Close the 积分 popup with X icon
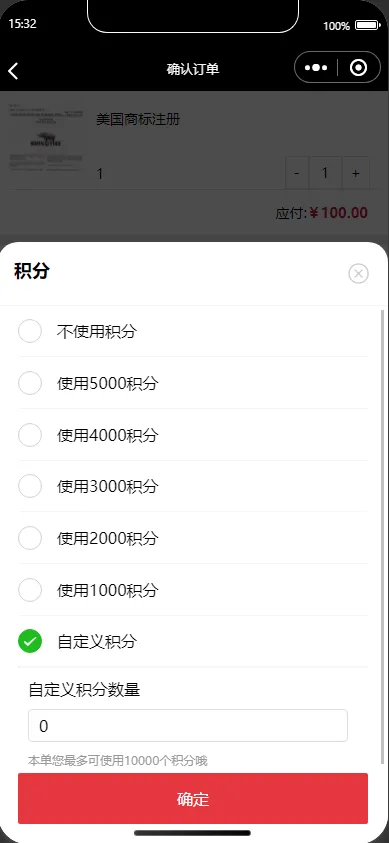The image size is (389, 843). point(358,274)
